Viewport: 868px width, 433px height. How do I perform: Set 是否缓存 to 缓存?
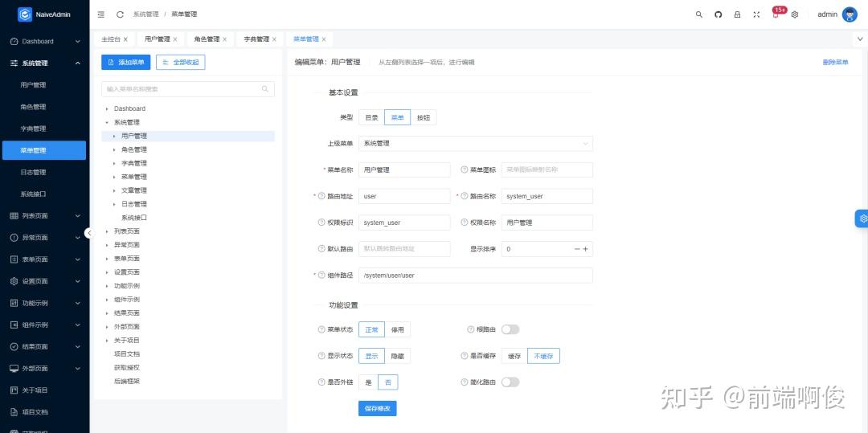[x=515, y=356]
